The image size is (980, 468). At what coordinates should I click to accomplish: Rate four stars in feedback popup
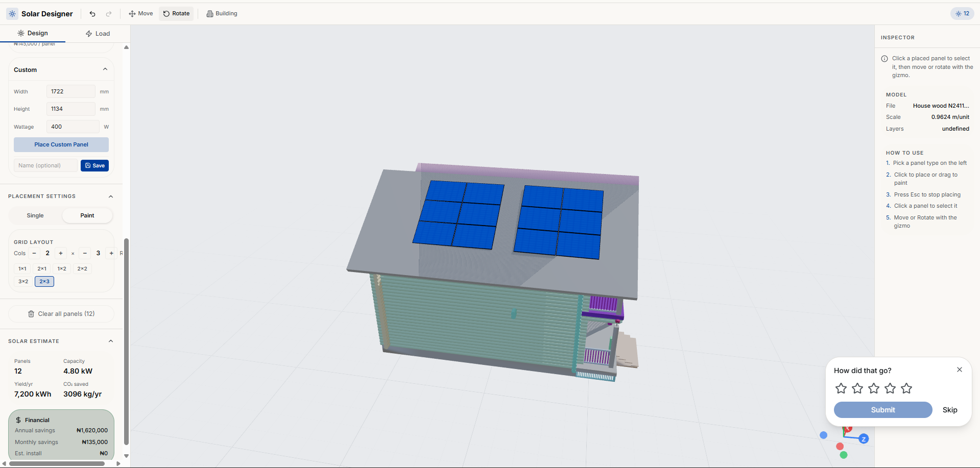(890, 388)
